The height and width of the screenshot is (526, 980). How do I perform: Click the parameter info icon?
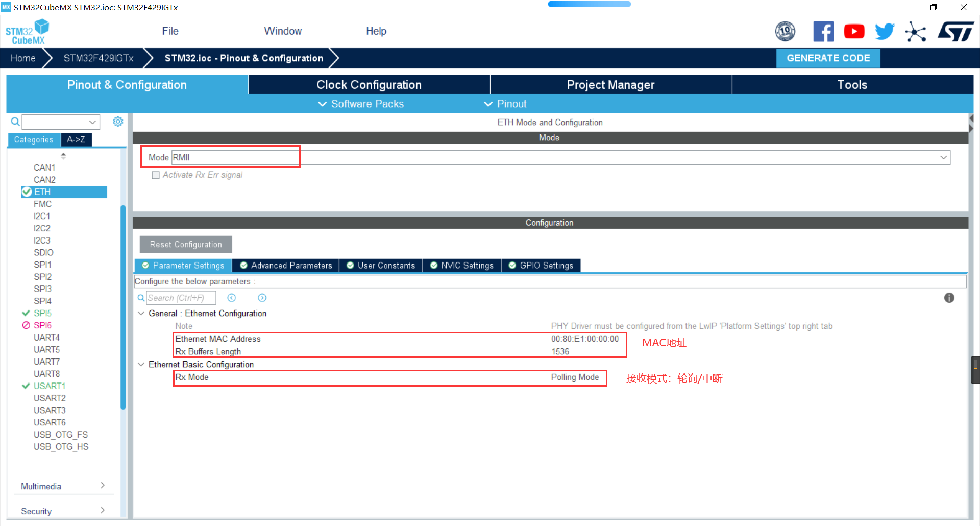click(949, 298)
